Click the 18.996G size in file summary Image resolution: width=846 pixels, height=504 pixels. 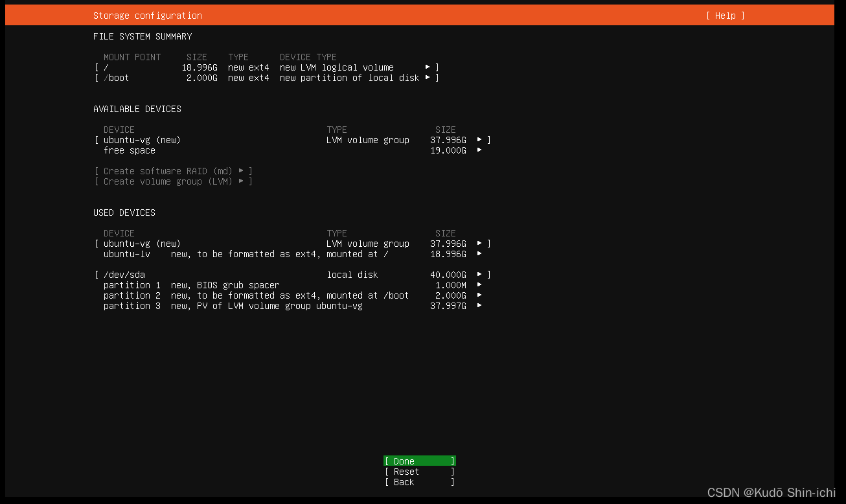coord(200,67)
